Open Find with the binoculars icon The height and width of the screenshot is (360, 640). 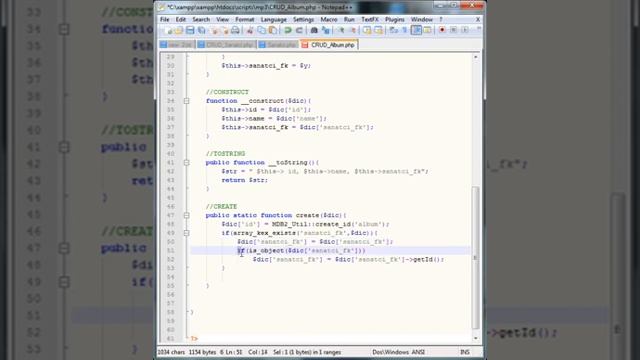(x=314, y=30)
